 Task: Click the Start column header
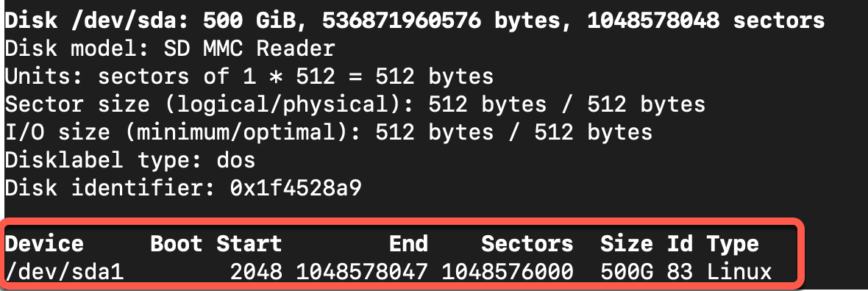coord(249,244)
